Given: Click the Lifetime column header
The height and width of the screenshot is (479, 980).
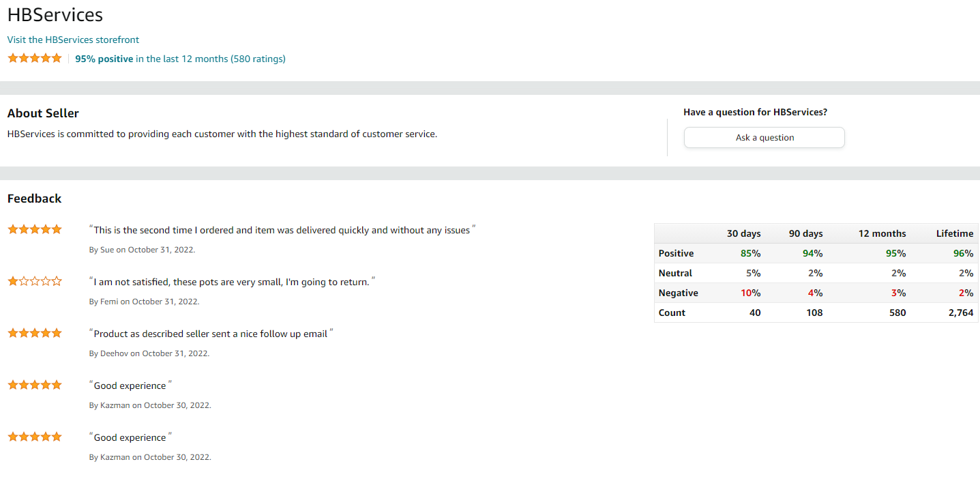Looking at the screenshot, I should click(955, 233).
